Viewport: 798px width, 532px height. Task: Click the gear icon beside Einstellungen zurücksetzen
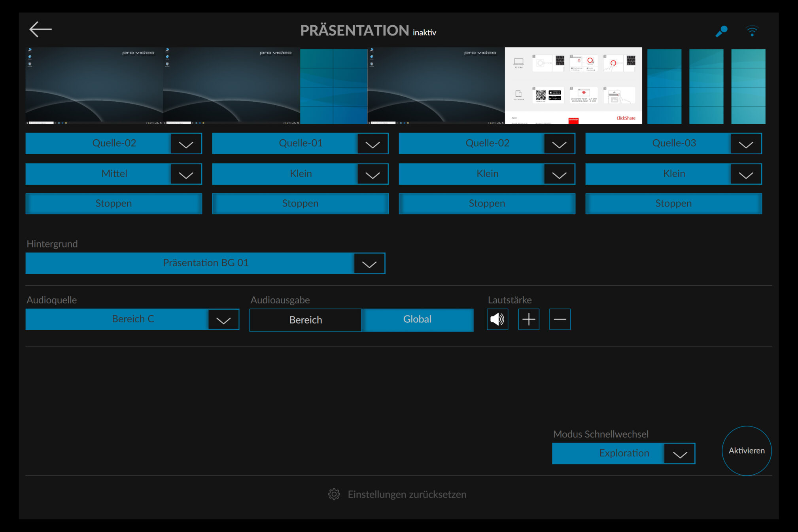[334, 494]
